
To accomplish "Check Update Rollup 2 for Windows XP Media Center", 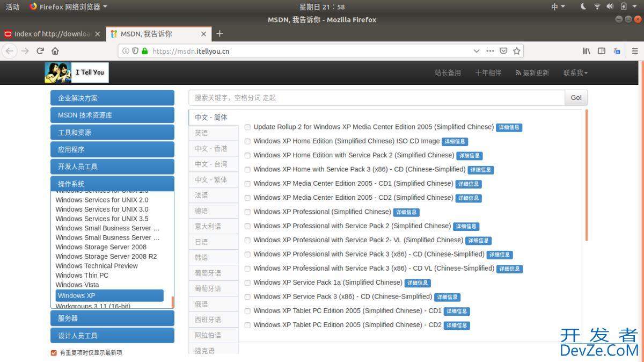I will (x=247, y=127).
